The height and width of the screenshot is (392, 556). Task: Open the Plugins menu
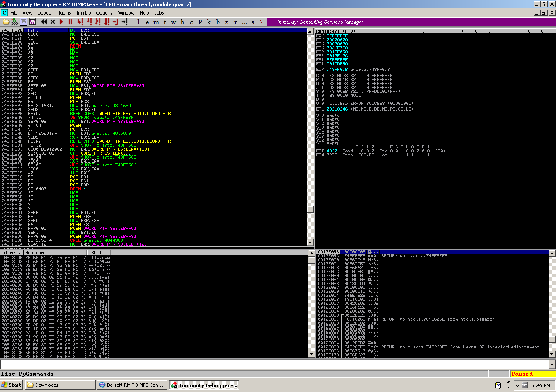(64, 13)
